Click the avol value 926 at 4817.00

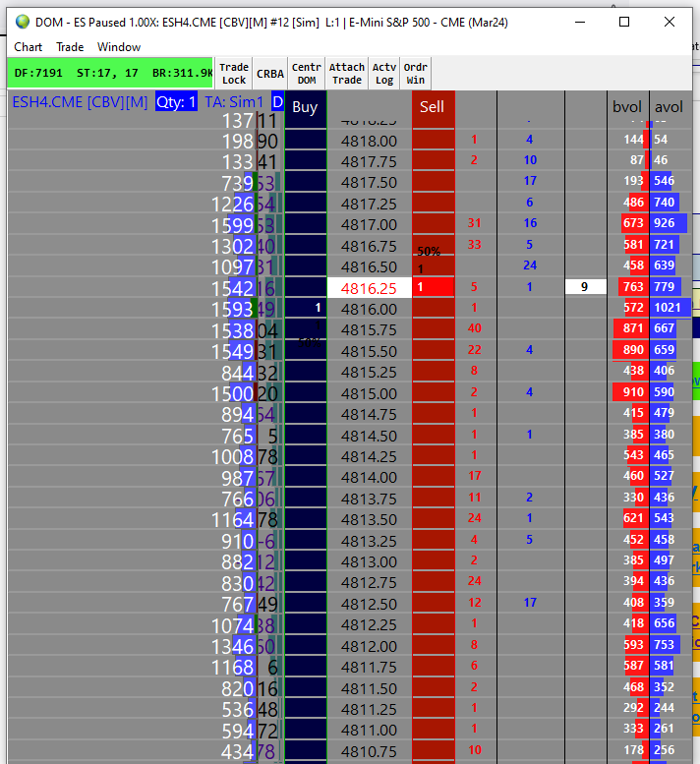[x=668, y=223]
